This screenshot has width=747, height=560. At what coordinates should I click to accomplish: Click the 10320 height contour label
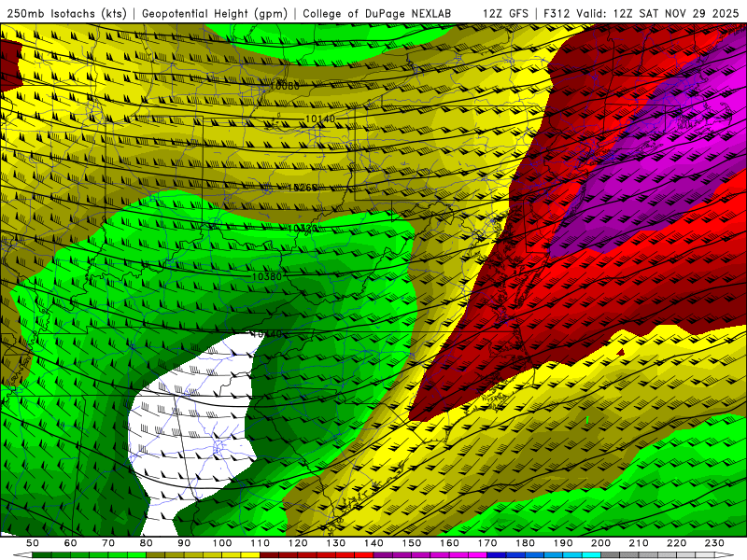(303, 229)
